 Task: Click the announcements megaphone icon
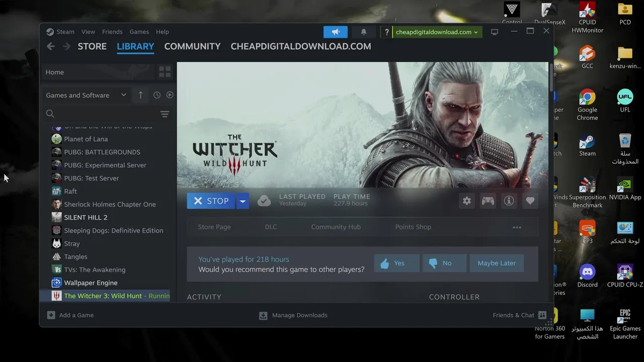[x=336, y=32]
